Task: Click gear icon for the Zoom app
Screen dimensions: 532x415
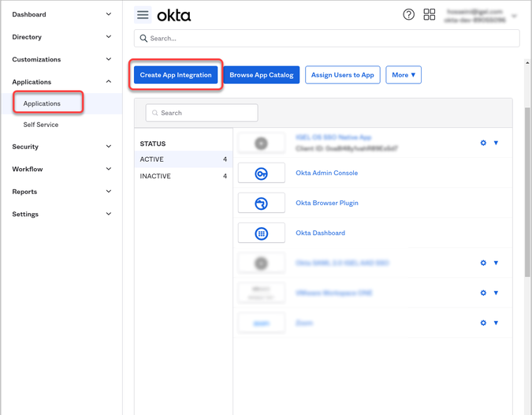Action: point(483,323)
